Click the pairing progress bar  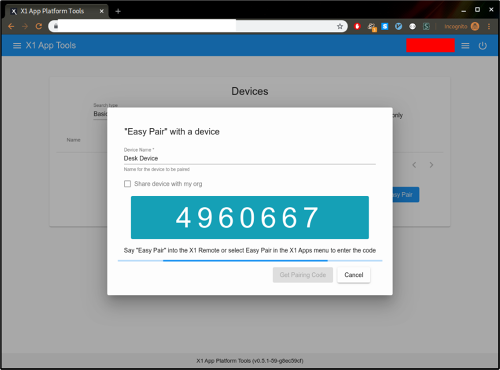[250, 261]
